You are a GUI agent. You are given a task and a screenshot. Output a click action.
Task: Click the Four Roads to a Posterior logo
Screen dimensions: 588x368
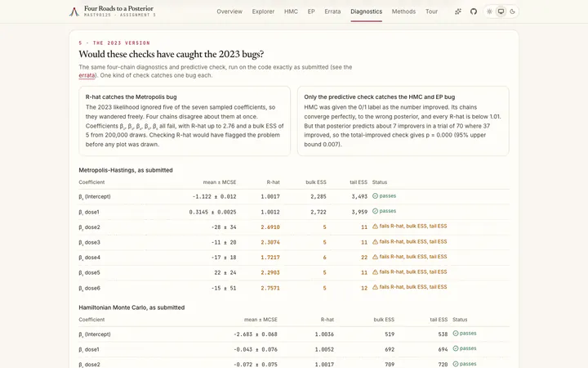pyautogui.click(x=74, y=11)
